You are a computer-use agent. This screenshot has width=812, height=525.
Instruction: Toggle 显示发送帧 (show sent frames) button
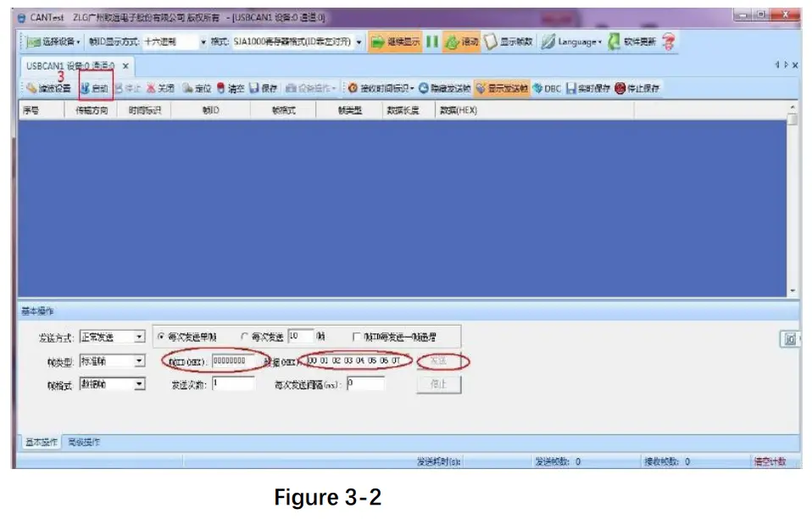click(501, 88)
